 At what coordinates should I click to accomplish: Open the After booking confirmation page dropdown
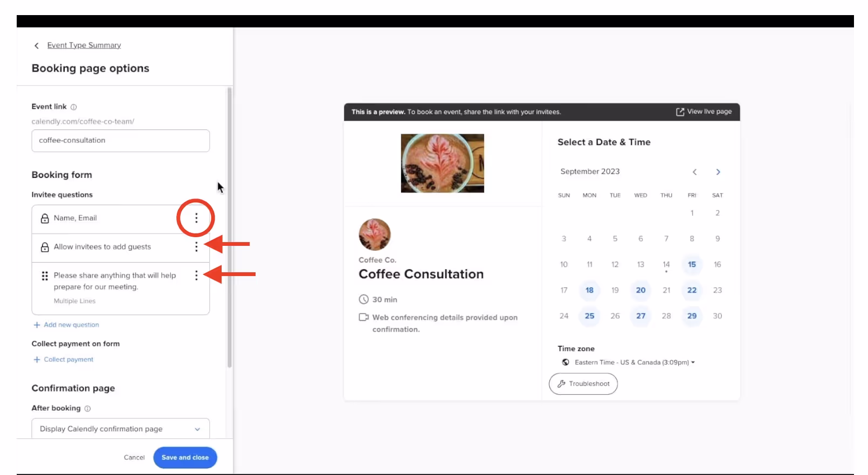[121, 429]
